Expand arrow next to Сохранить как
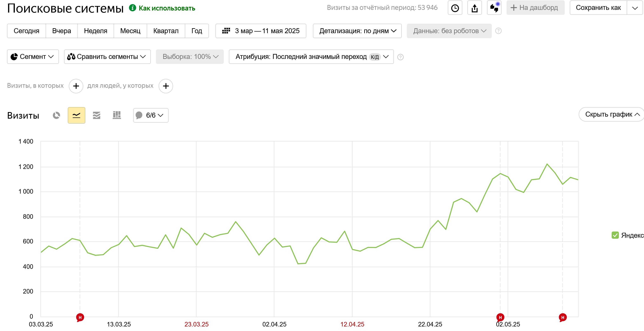Image resolution: width=644 pixels, height=331 pixels. [x=635, y=8]
